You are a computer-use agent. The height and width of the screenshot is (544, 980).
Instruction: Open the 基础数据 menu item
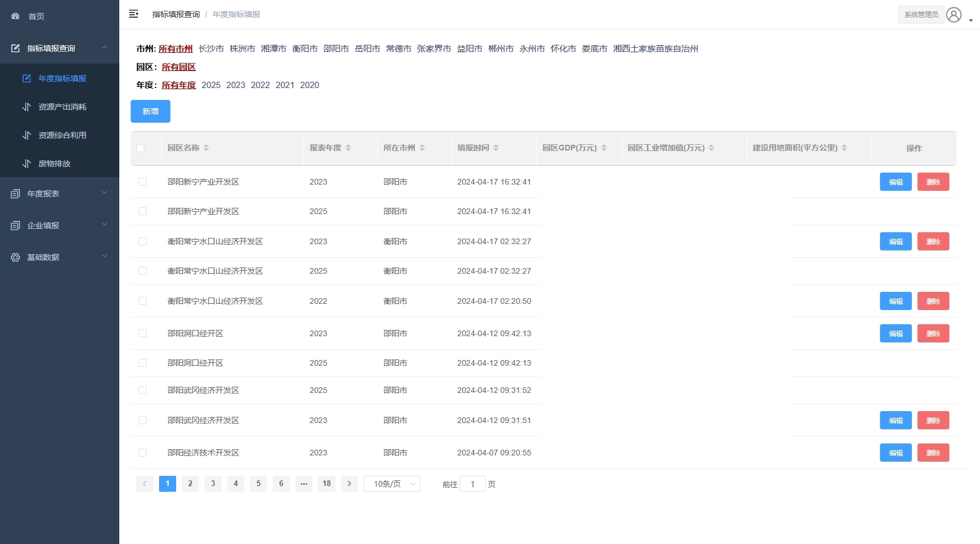43,257
